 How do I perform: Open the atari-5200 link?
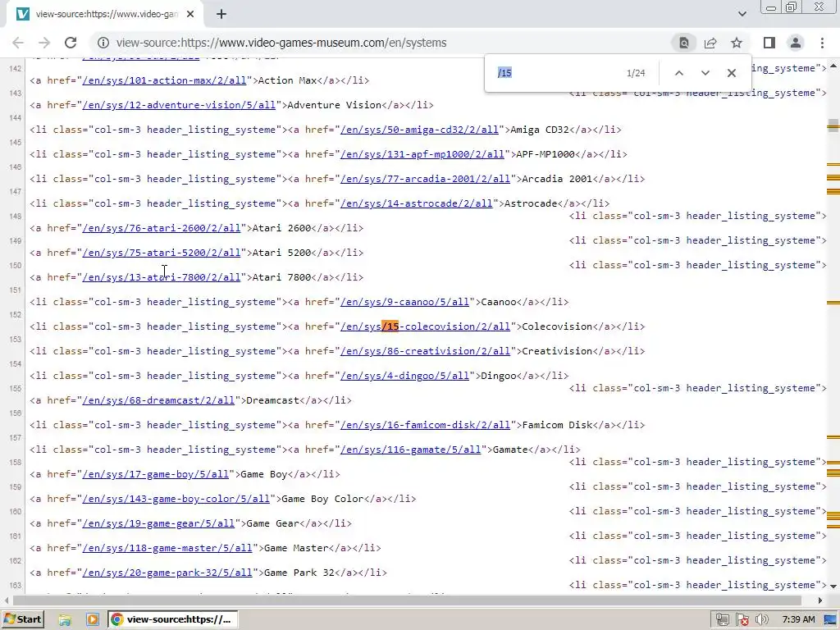(x=162, y=253)
